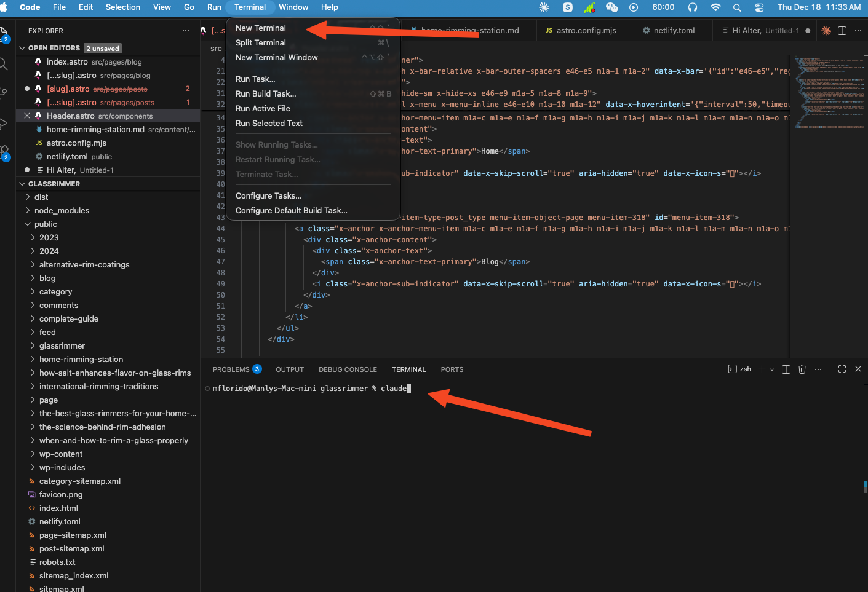Click the plus icon to add a new terminal
Viewport: 868px width, 592px height.
[x=762, y=369]
